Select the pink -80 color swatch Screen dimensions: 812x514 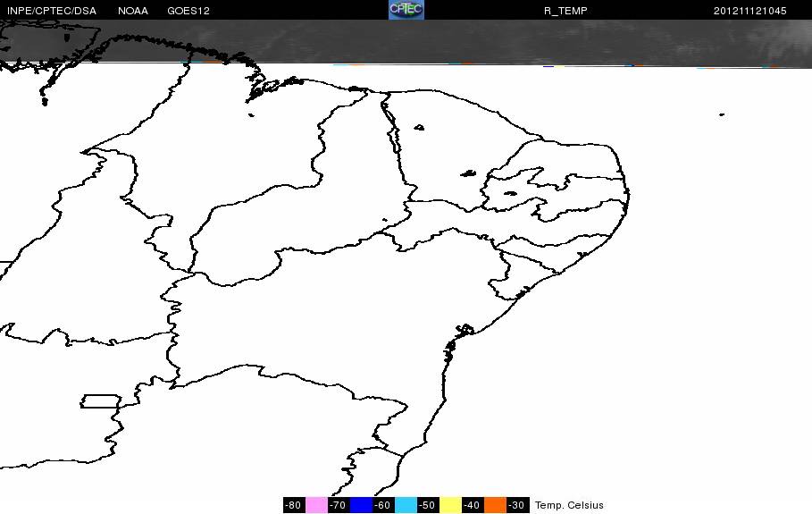[x=316, y=505]
